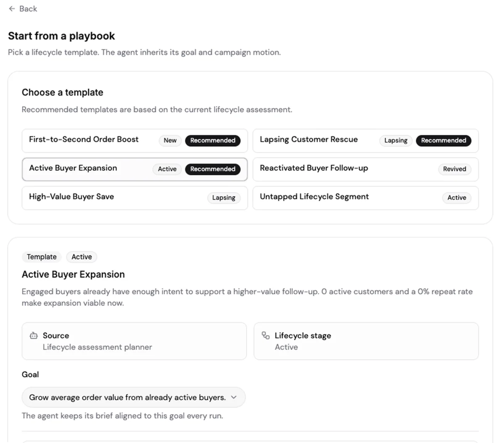Choose Active Buyer Expansion template card
Viewport: 504px width, 443px height.
point(135,169)
